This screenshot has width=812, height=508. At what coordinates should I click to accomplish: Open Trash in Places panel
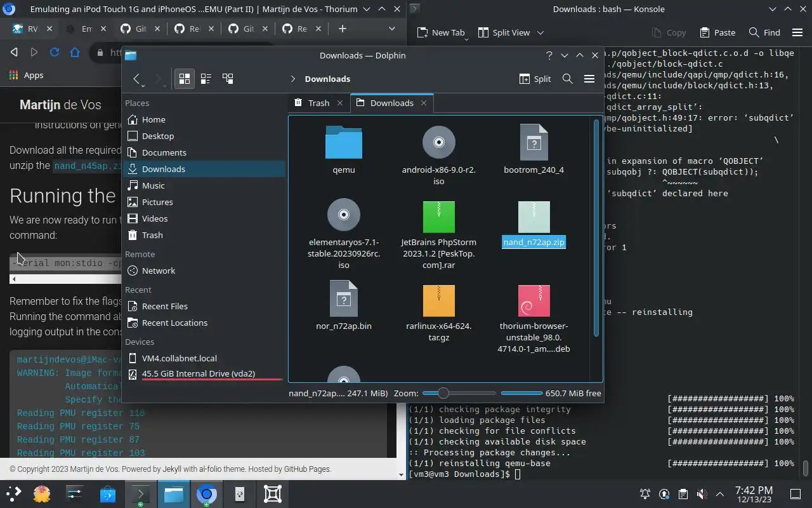pos(204,235)
